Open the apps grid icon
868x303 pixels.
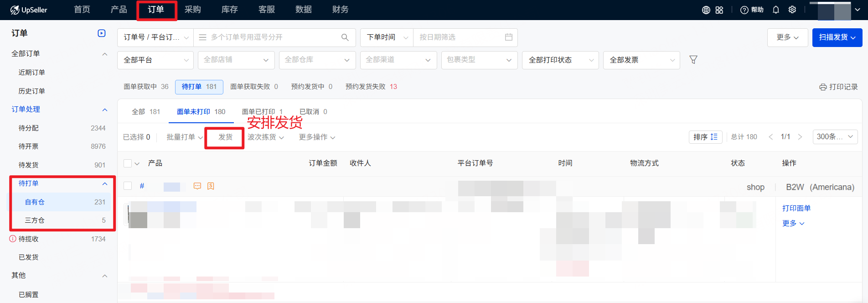[719, 10]
